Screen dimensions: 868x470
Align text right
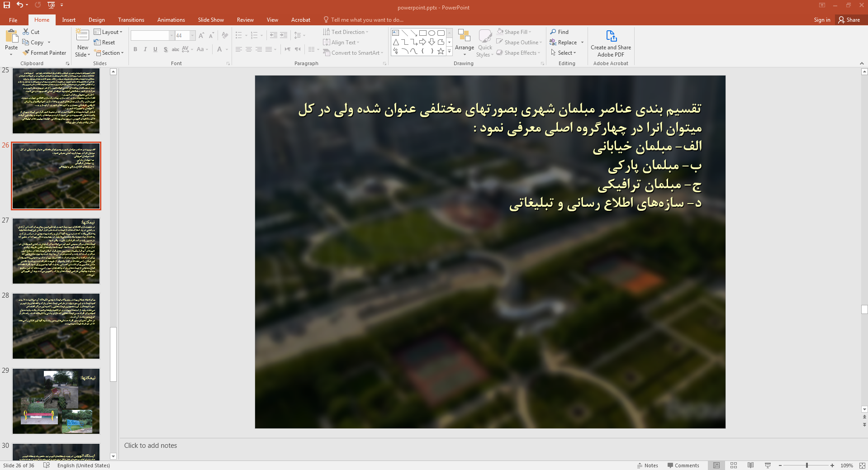point(259,49)
